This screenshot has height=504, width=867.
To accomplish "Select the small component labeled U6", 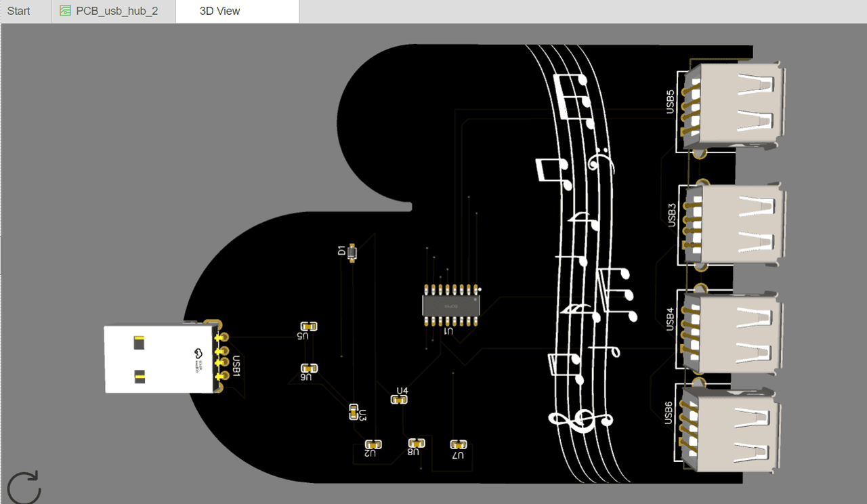I will [x=309, y=369].
